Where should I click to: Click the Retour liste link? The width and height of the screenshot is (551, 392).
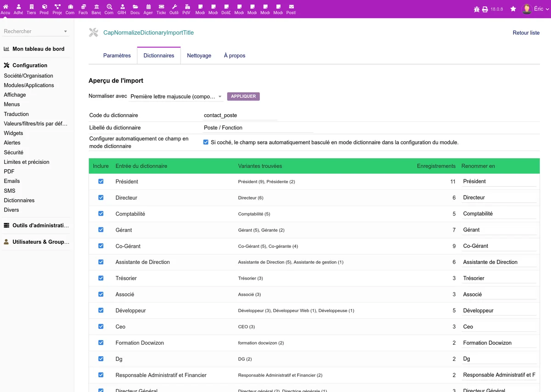click(x=526, y=33)
